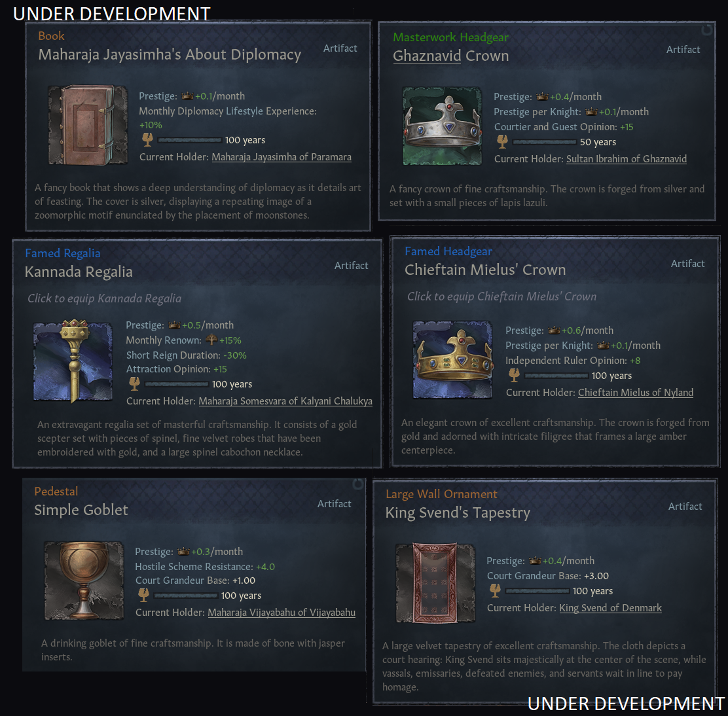Click the prestige crown icon on Simple Goblet
The height and width of the screenshot is (716, 728).
tap(184, 551)
